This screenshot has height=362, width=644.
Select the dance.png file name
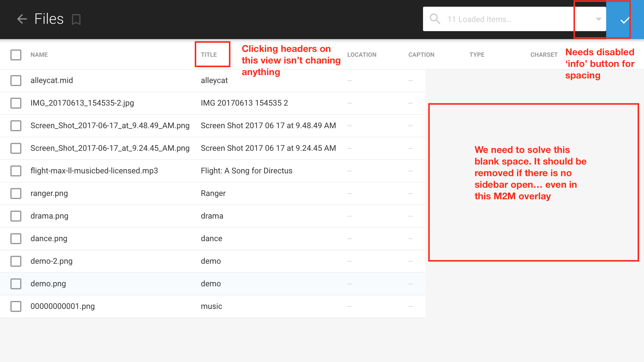point(49,239)
